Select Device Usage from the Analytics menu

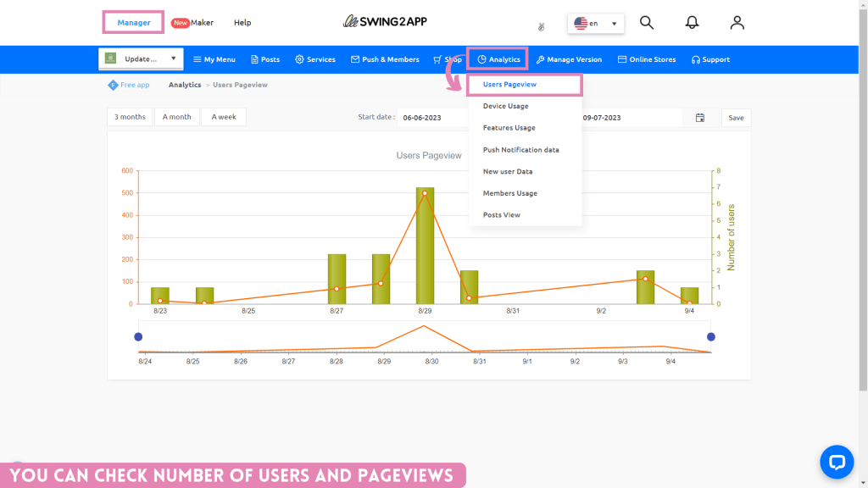point(505,106)
